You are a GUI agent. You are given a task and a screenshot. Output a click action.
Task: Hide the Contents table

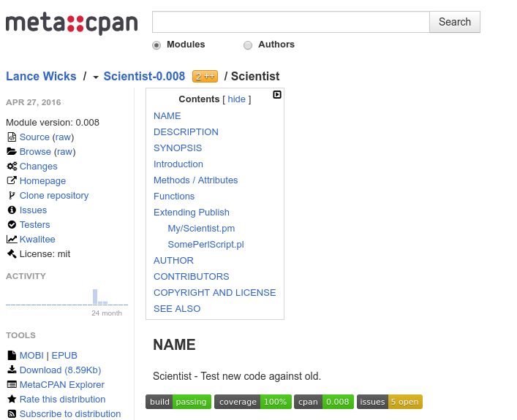click(236, 99)
